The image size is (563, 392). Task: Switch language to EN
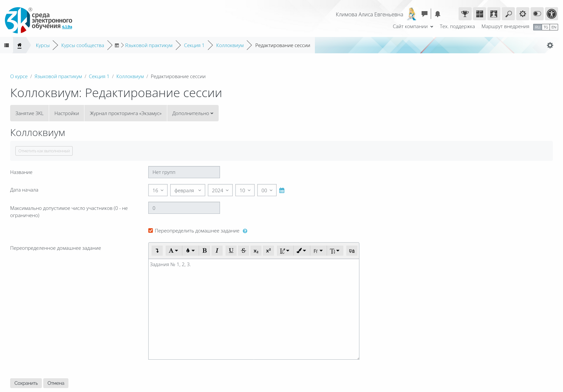pyautogui.click(x=554, y=27)
